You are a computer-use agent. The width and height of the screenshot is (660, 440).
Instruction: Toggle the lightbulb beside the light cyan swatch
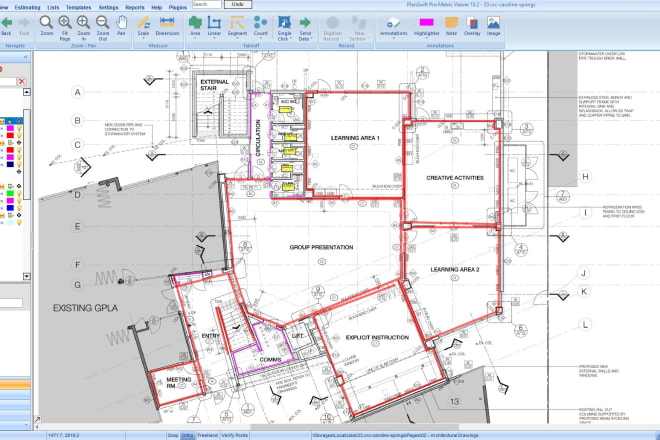[x=19, y=222]
